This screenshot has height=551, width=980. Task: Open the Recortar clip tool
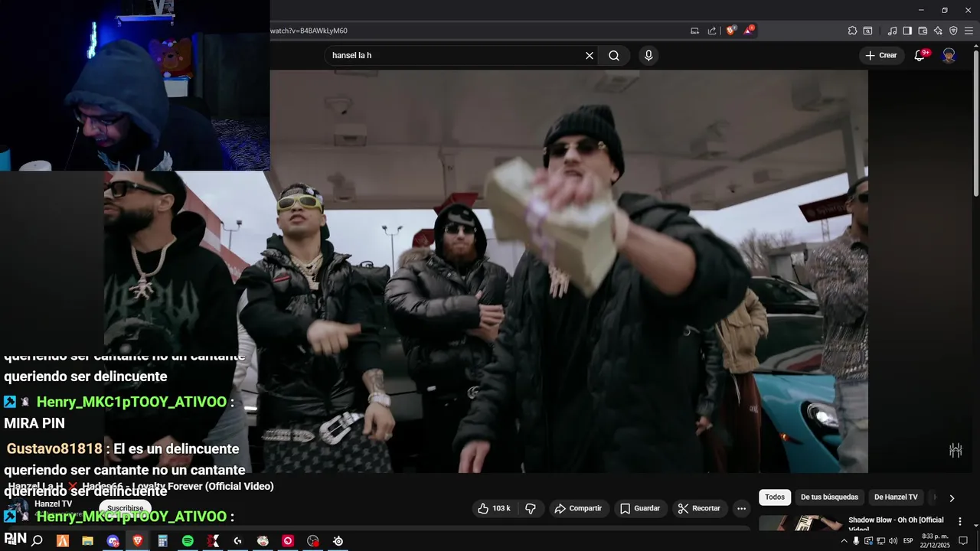click(x=699, y=508)
